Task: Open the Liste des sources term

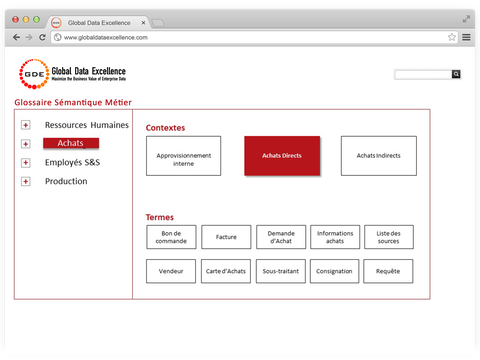Action: click(x=389, y=237)
